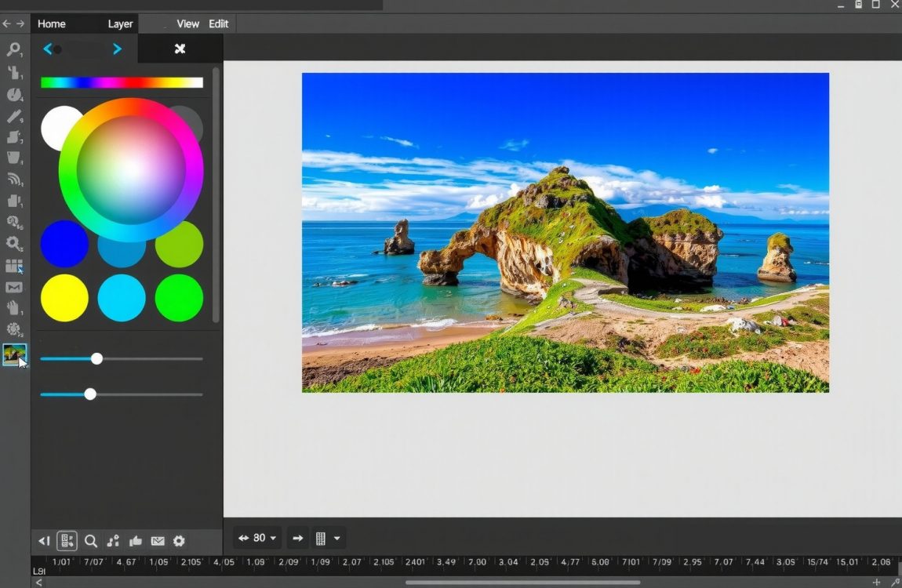Open the image thumbnail tool at toolbar bottom
The width and height of the screenshot is (902, 588).
14,354
